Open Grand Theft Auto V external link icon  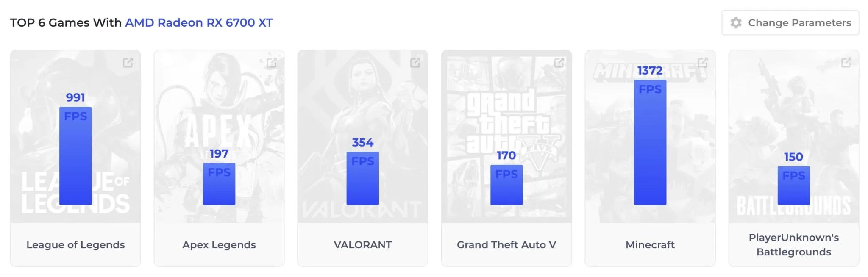[x=559, y=63]
